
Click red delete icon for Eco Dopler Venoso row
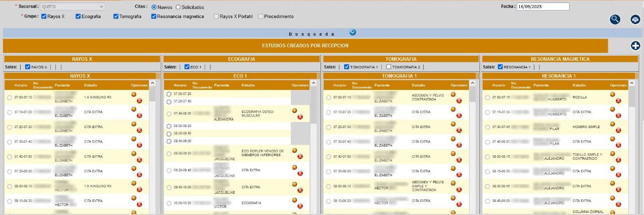point(300,156)
